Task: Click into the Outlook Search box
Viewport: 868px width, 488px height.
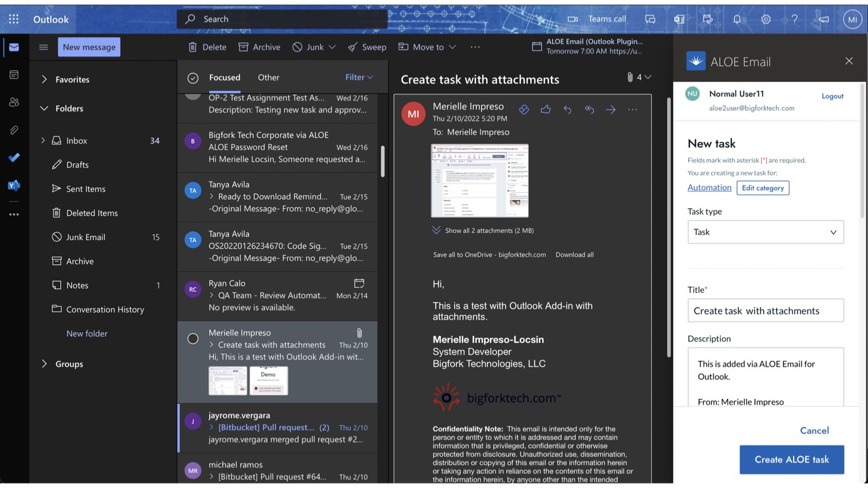Action: coord(282,19)
